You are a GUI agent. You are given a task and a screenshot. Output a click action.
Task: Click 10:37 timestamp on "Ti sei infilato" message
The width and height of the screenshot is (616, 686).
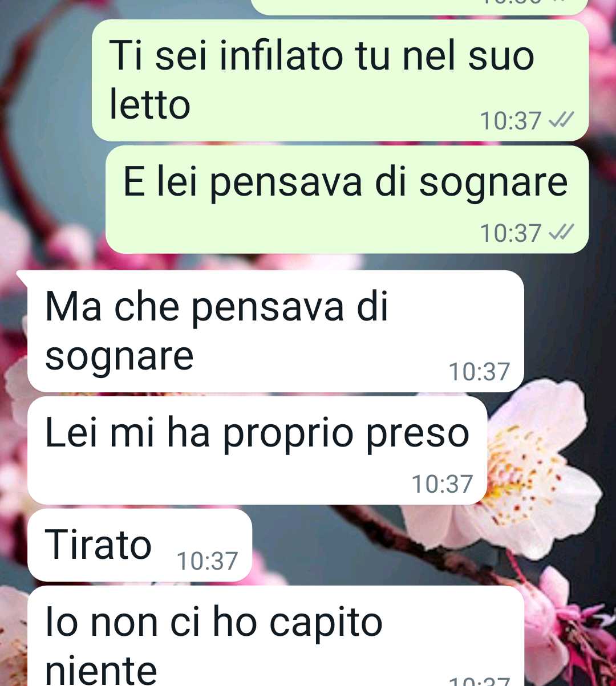510,121
